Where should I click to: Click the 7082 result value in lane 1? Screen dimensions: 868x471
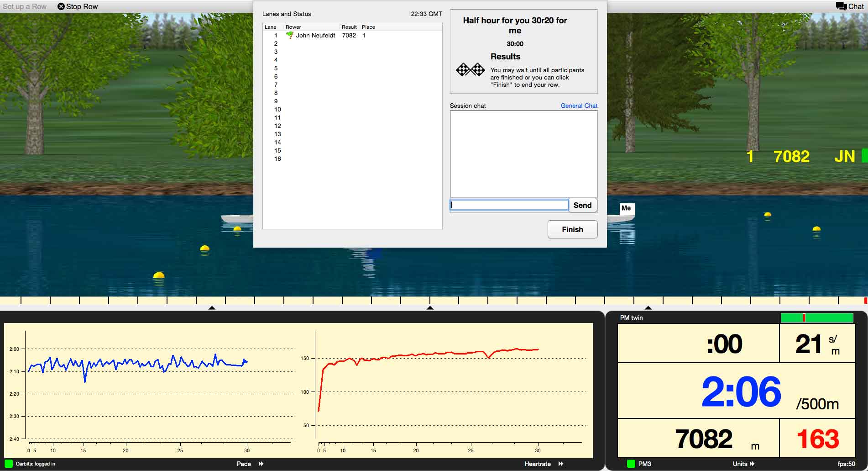pos(349,35)
